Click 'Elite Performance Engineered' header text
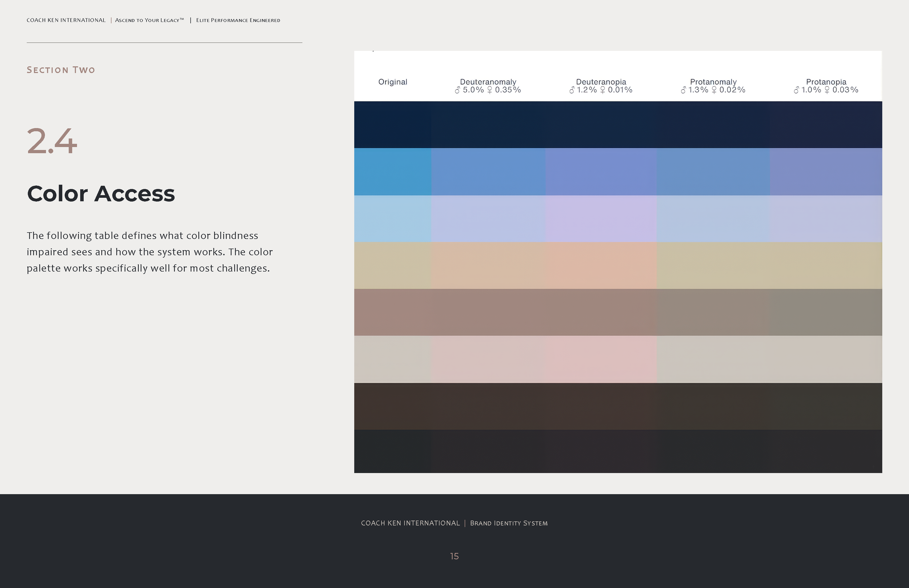The image size is (909, 588). (x=238, y=20)
